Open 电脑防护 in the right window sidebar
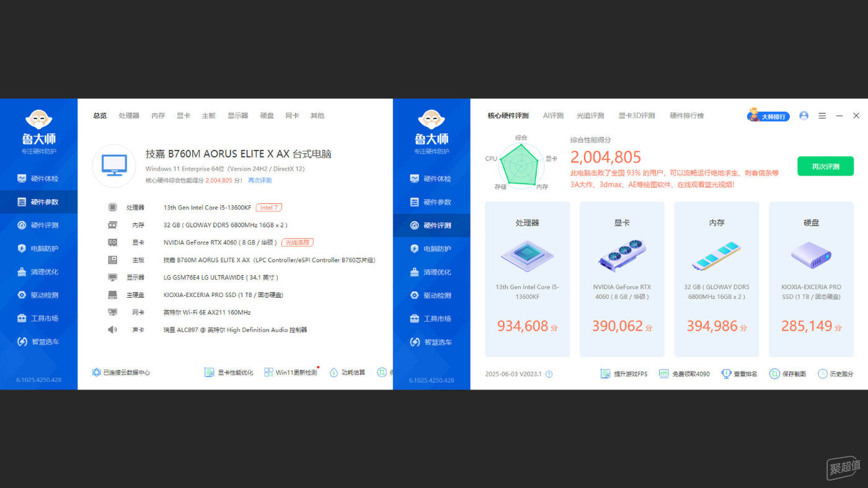This screenshot has height=488, width=868. tap(432, 249)
